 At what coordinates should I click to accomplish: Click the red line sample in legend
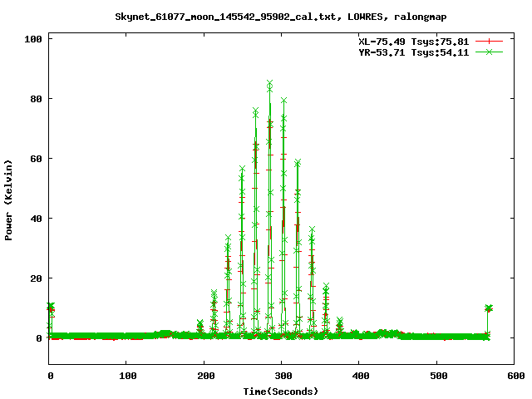tap(490, 41)
